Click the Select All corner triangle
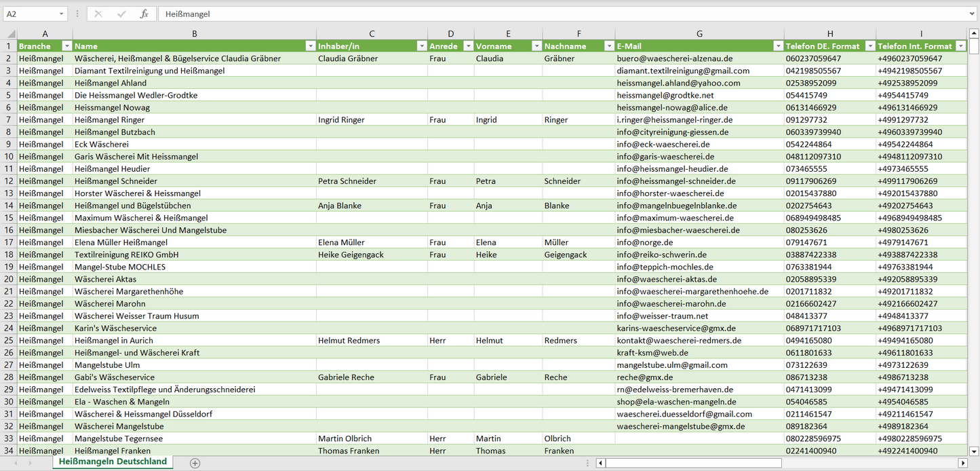This screenshot has width=980, height=471. 10,34
